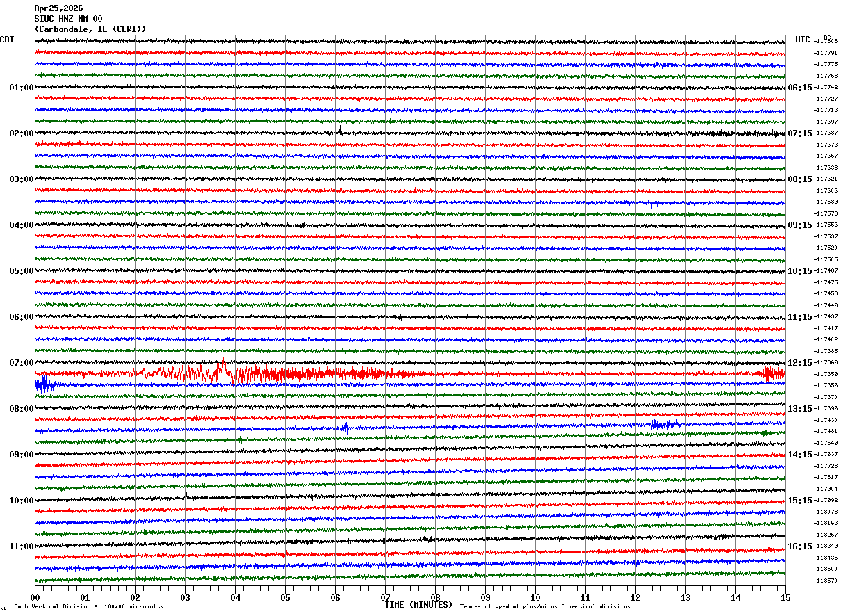Viewport: 841px width, 616px height.
Task: Select the station code 'SIUC HNZ NM 00'
Action: tap(68, 19)
